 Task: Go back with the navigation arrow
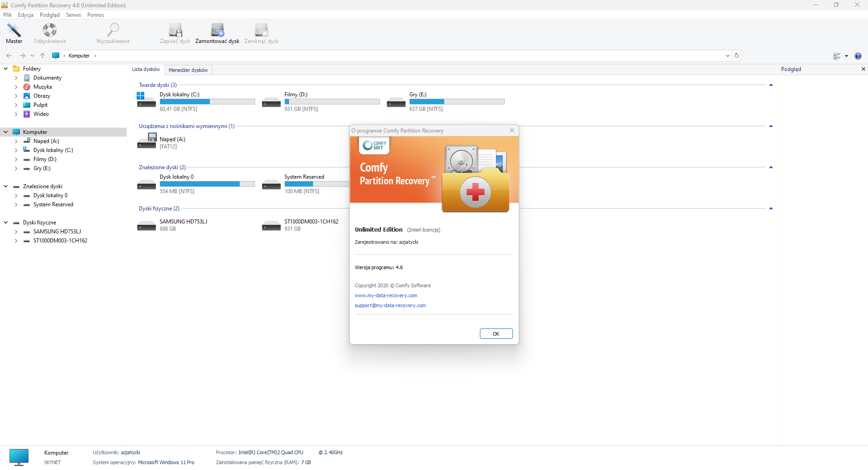(x=9, y=56)
